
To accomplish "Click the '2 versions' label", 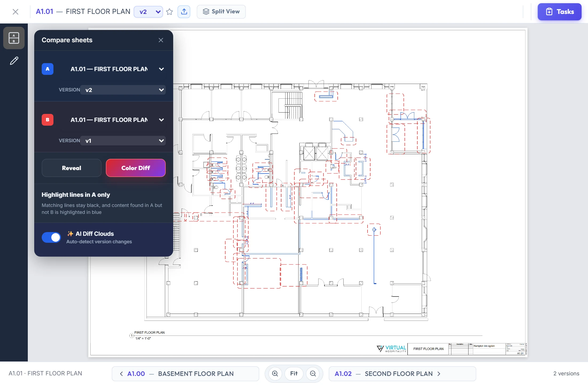I will point(566,374).
